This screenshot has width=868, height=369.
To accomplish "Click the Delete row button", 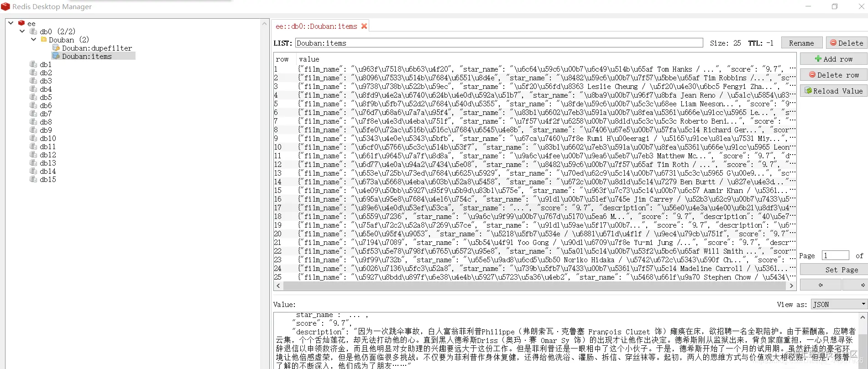I will [833, 75].
